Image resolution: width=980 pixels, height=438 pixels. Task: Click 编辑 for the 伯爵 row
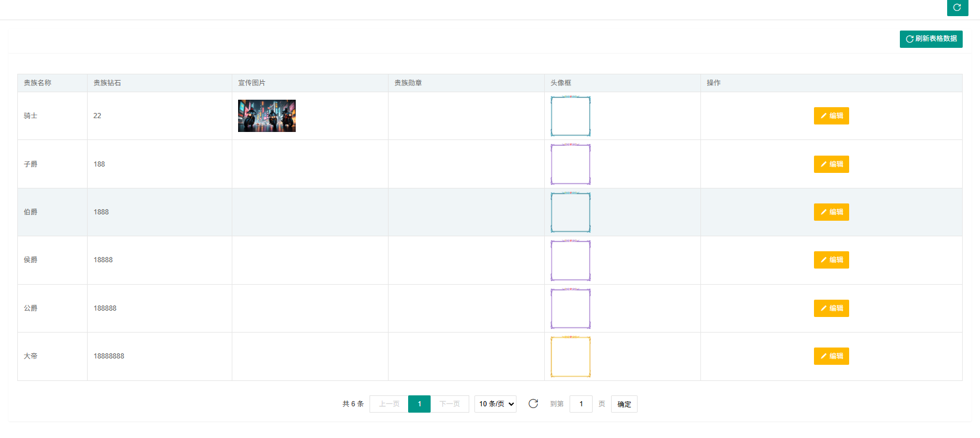point(831,212)
